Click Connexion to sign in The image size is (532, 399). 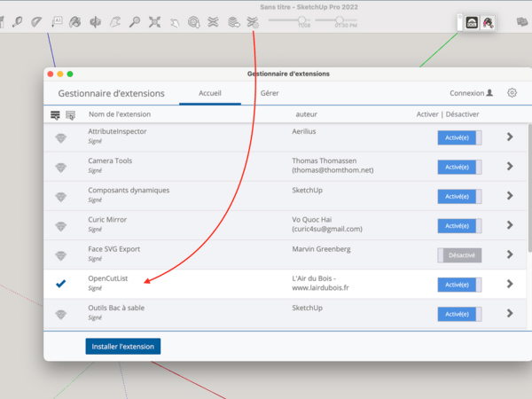[x=471, y=92]
